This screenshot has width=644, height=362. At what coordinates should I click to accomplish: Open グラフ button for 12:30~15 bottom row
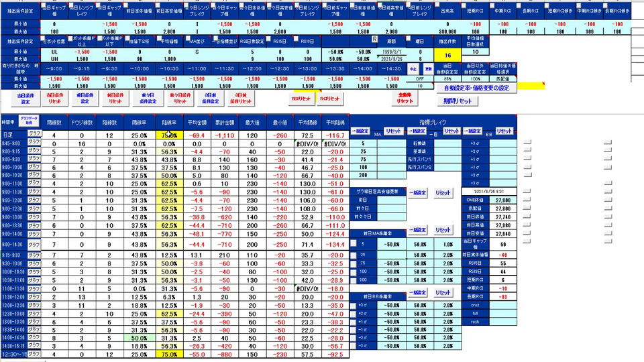[34, 354]
